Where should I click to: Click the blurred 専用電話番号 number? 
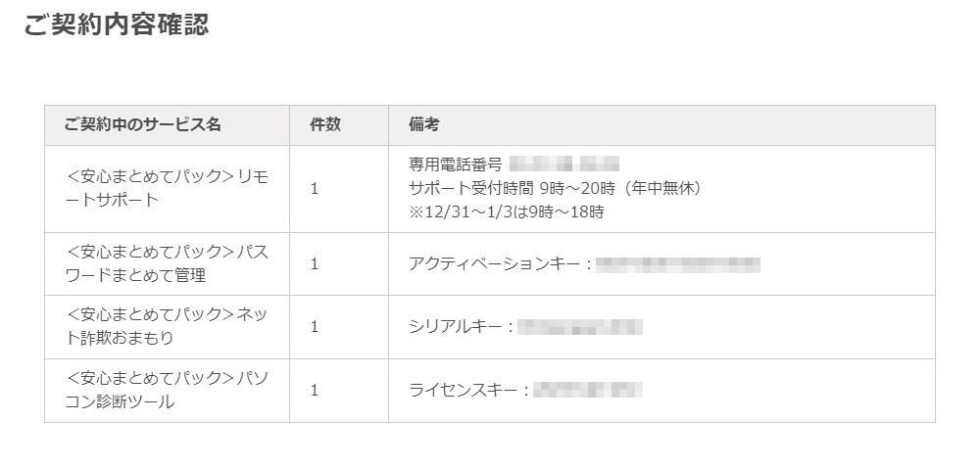tap(563, 164)
